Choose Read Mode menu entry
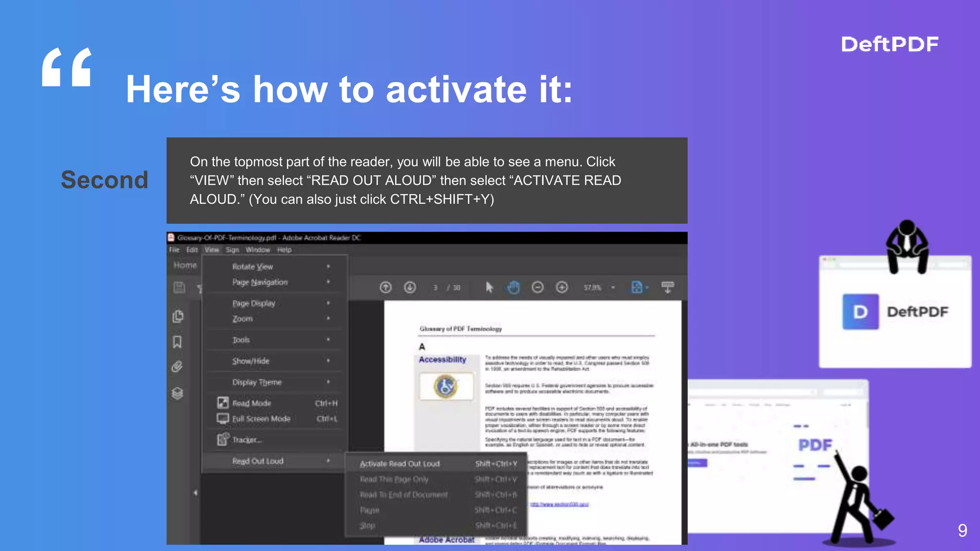980x551 pixels. pos(274,403)
